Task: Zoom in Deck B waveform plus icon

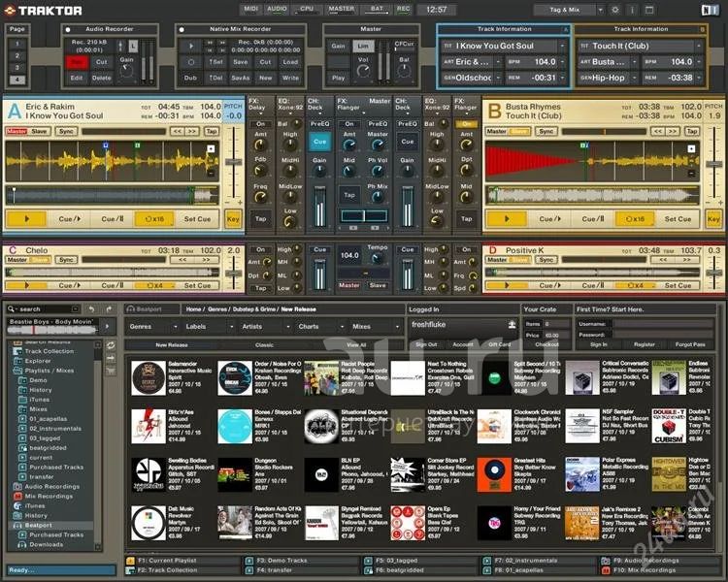Action: tap(691, 149)
